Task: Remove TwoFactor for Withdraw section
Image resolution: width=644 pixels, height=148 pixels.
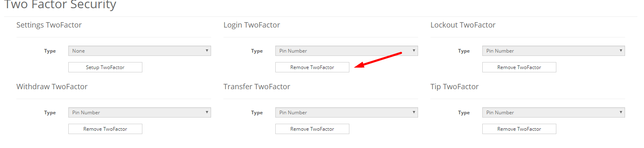Action: (105, 129)
